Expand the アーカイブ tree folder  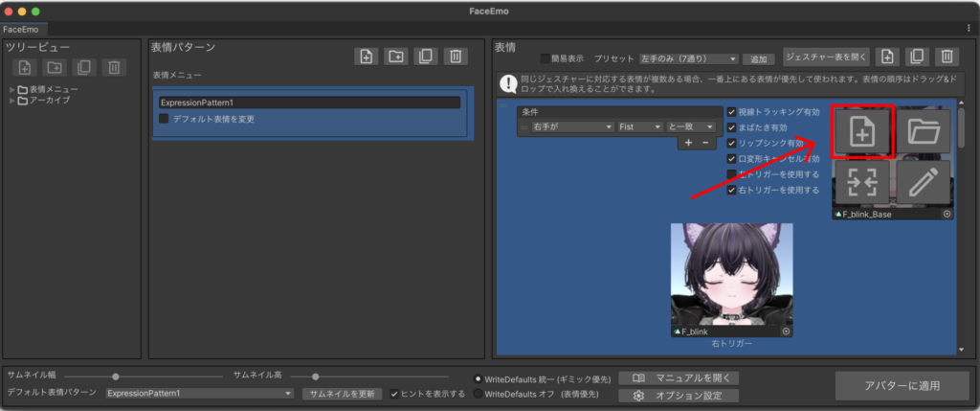pyautogui.click(x=12, y=101)
